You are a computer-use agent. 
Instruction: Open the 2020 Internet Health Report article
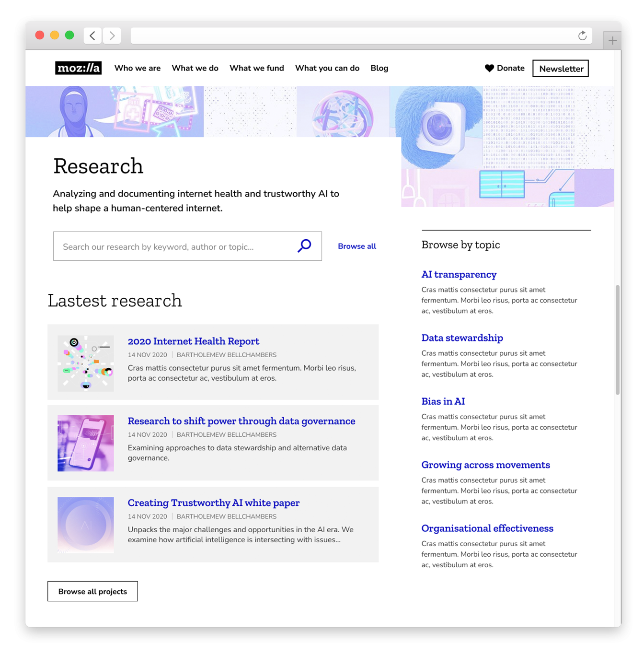(194, 341)
